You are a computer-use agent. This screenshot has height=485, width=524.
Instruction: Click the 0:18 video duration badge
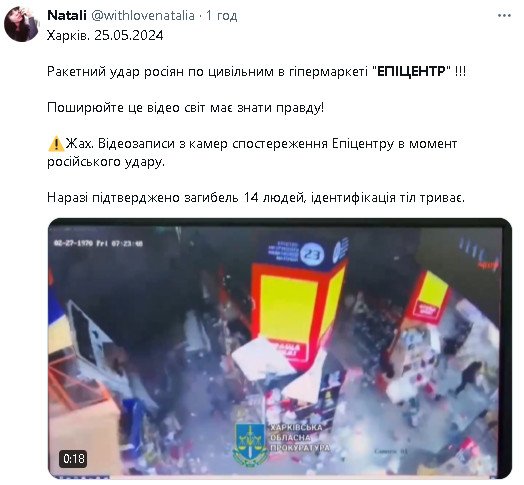[x=74, y=459]
